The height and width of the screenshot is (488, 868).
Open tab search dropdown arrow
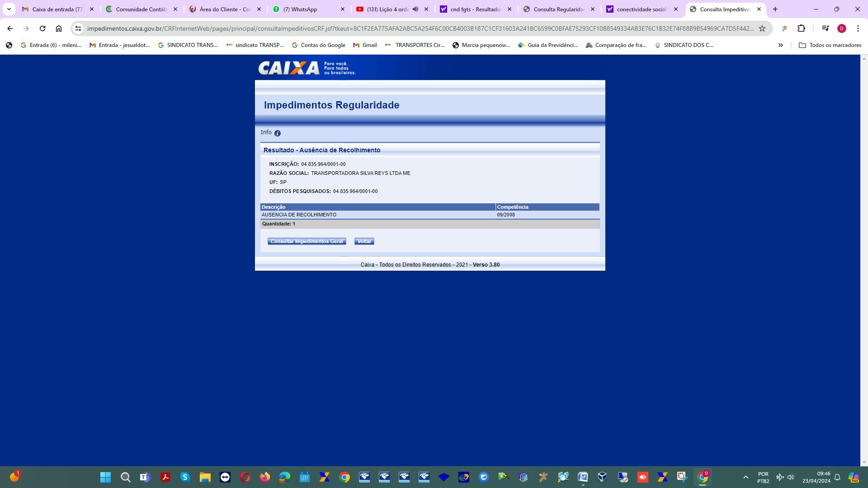point(9,9)
